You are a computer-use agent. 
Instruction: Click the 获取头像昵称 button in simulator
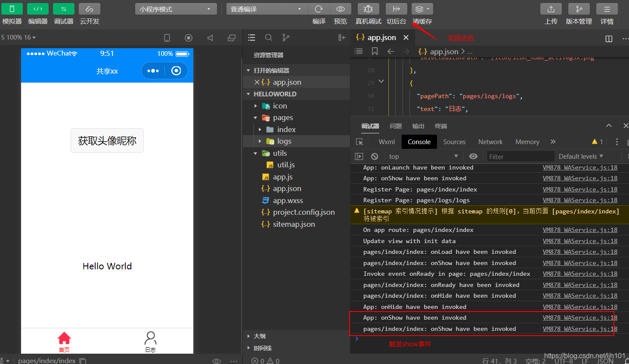(107, 141)
